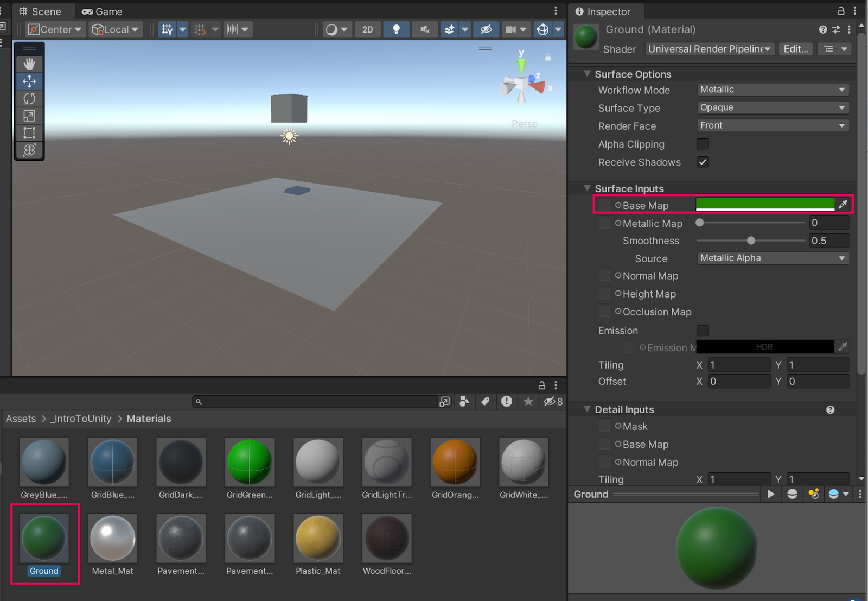Screen dimensions: 868x601
Task: Collapse the Surface Inputs section
Action: tap(587, 188)
